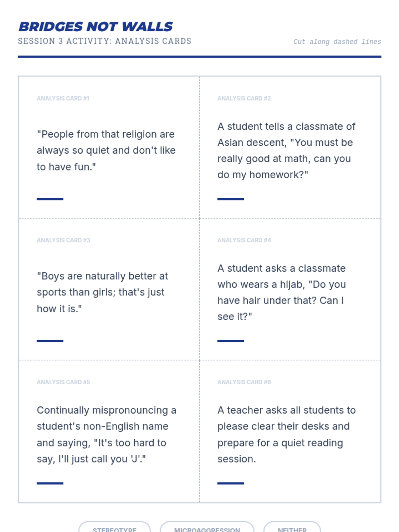Click the boys better at sports quote
Image resolution: width=399 pixels, height=532 pixels.
[102, 292]
